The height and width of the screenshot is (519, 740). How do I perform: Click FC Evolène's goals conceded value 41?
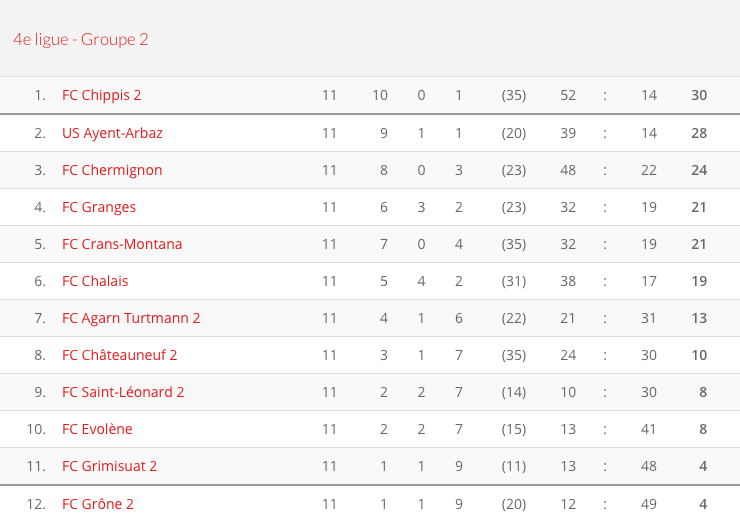[649, 429]
